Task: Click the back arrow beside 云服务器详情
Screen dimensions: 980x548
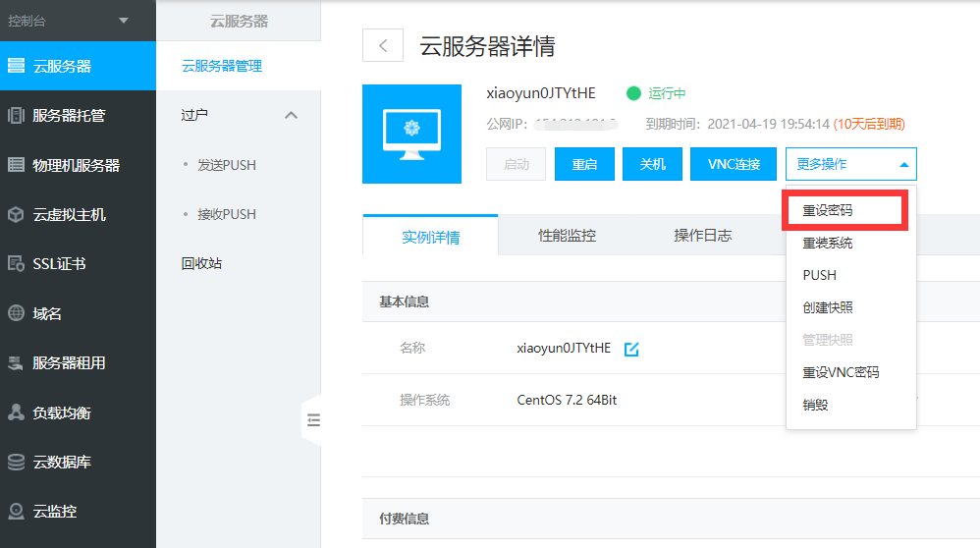Action: [x=383, y=45]
